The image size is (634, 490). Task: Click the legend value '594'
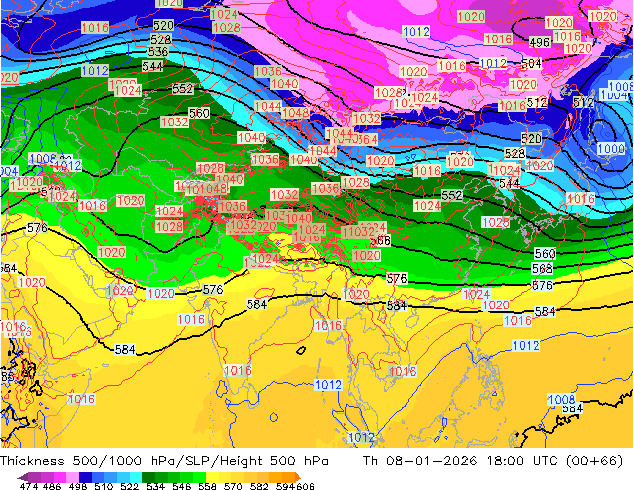coord(285,486)
